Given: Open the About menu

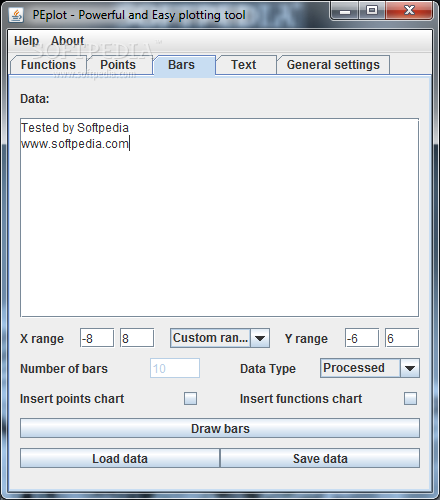Looking at the screenshot, I should 67,41.
